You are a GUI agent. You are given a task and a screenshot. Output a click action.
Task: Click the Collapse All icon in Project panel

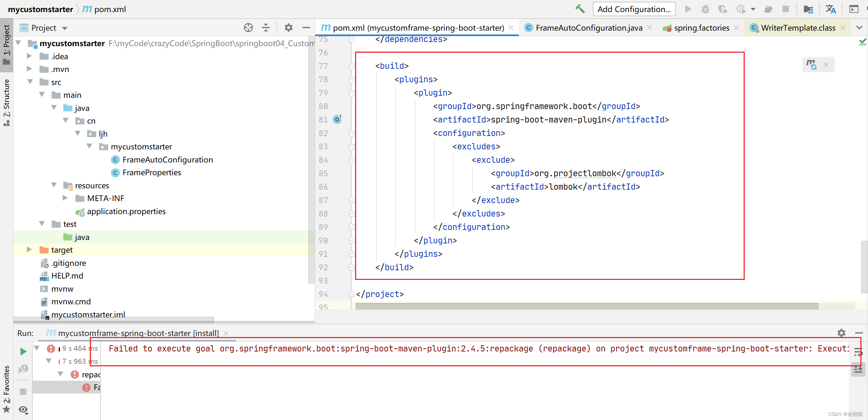266,28
